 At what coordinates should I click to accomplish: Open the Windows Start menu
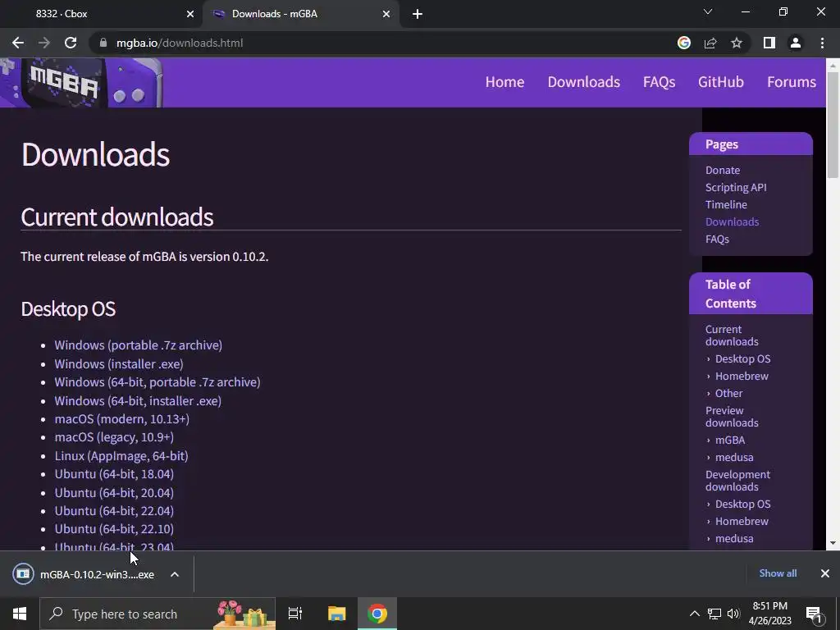coord(20,614)
